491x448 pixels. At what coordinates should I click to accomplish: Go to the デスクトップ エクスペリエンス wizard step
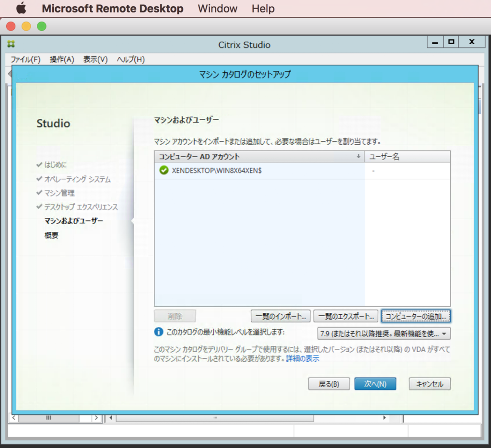[81, 207]
